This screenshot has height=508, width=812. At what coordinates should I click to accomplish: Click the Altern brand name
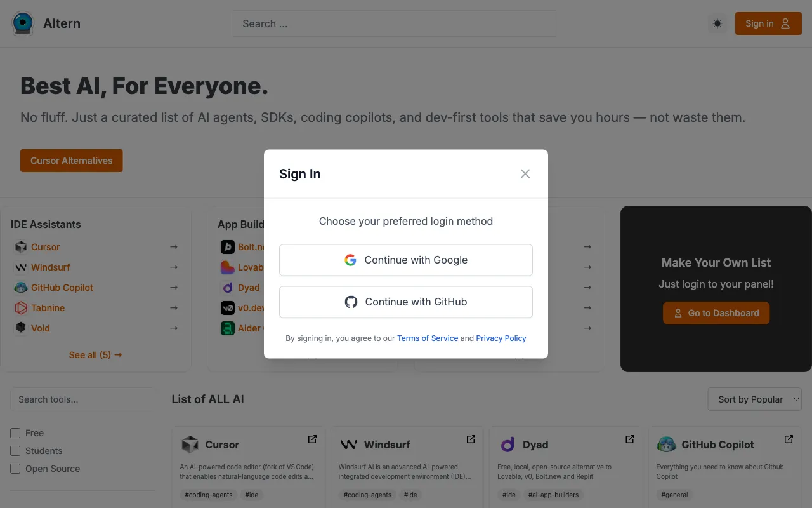coord(62,23)
